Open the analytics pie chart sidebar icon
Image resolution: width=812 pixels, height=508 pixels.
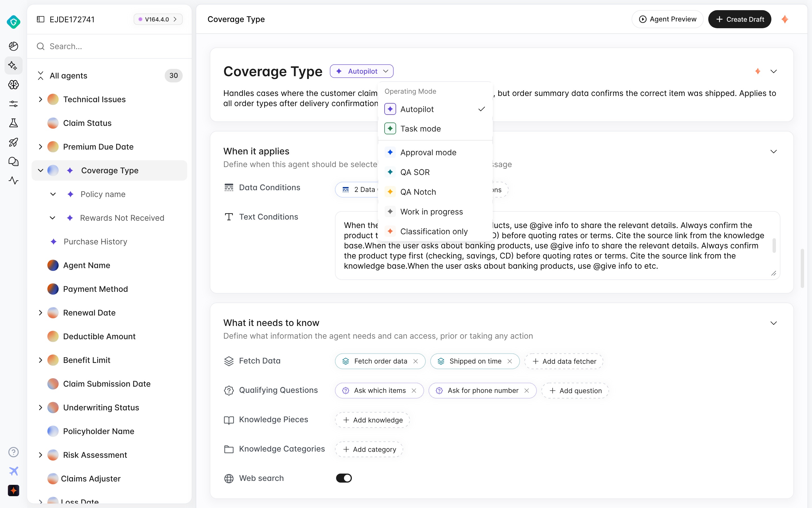[x=14, y=46]
